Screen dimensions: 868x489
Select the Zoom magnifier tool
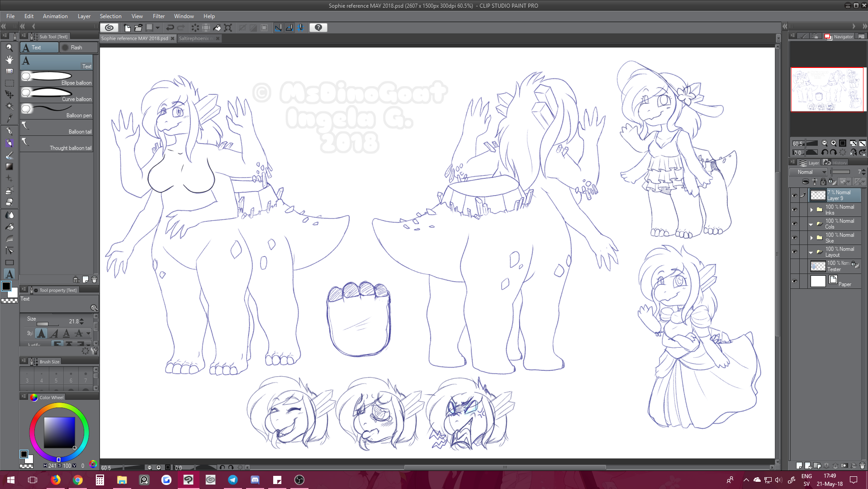[x=9, y=48]
